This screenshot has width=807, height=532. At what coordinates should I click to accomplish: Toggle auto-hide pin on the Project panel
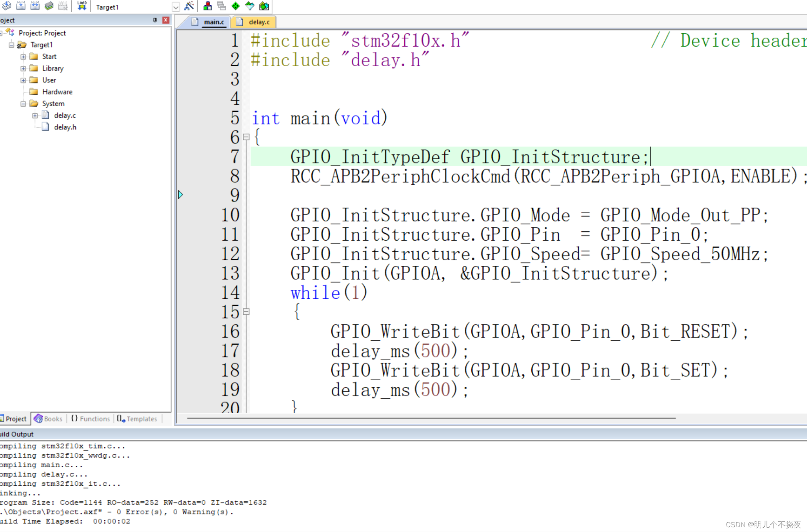[154, 20]
